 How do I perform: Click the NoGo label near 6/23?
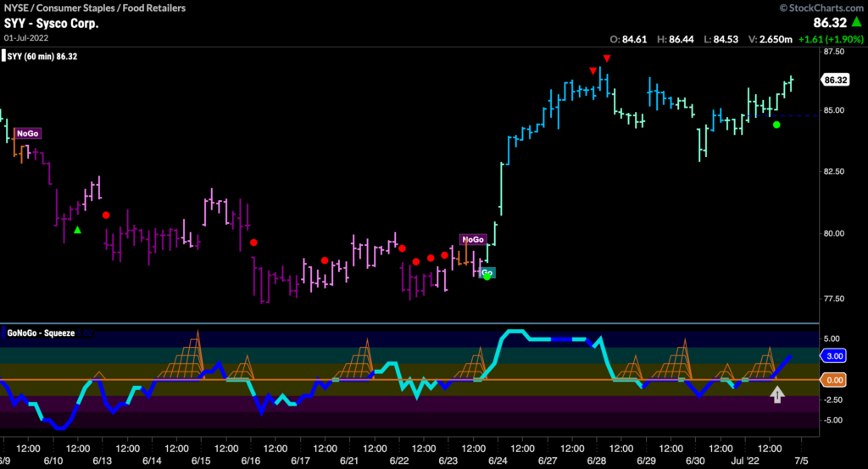coord(473,239)
